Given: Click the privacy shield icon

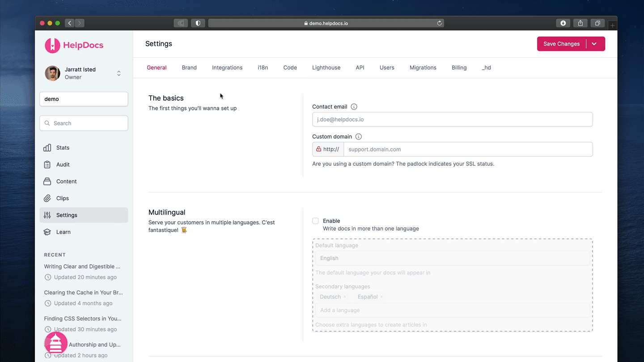Looking at the screenshot, I should [198, 23].
